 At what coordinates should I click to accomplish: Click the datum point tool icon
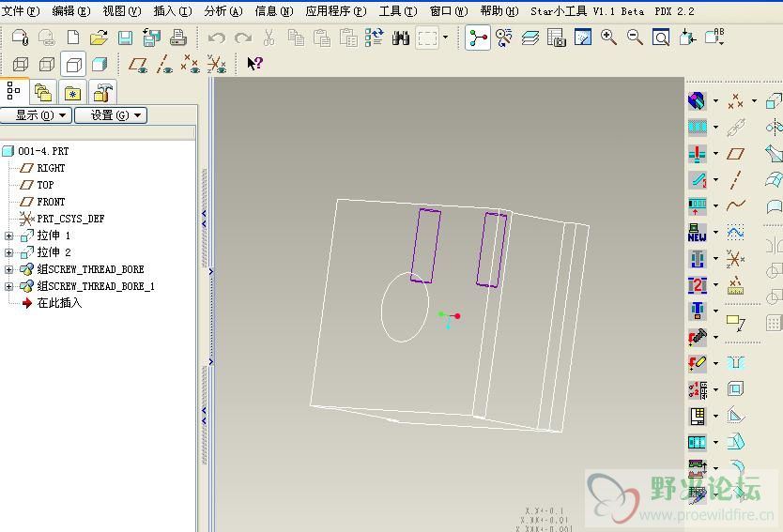coord(735,100)
